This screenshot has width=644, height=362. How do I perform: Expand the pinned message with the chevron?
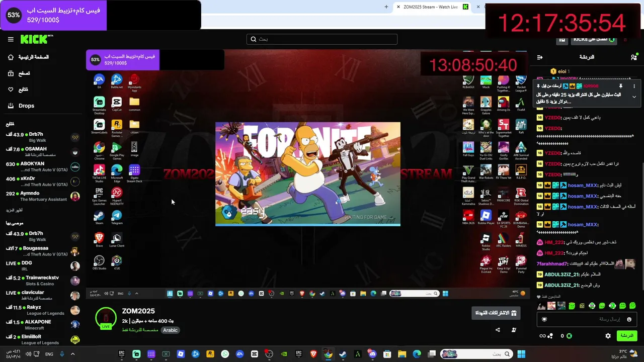(x=634, y=97)
